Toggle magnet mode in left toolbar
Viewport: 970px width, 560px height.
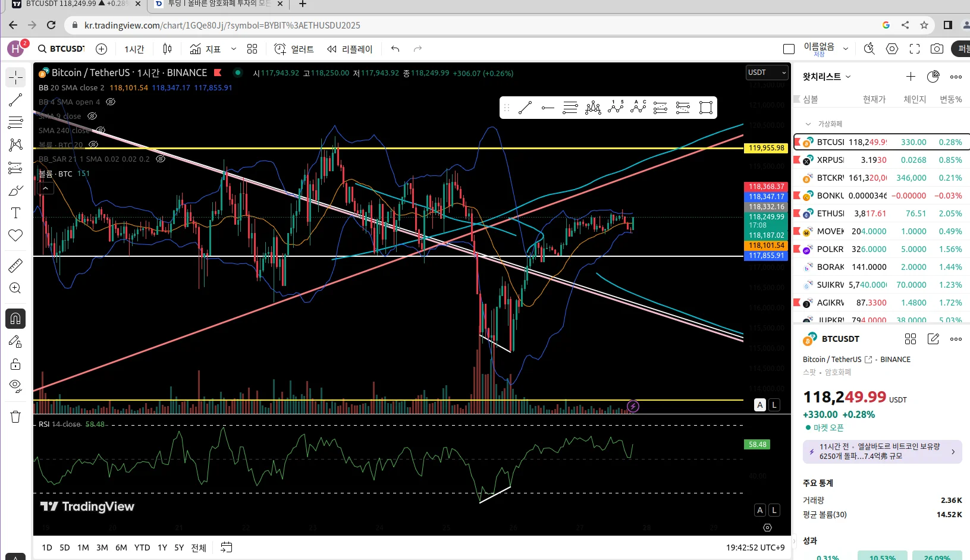[15, 319]
